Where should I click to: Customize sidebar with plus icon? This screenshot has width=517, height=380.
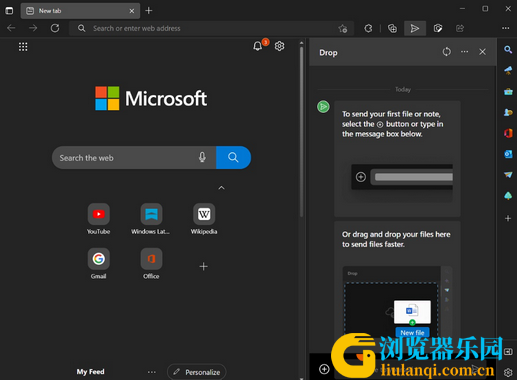click(x=508, y=218)
